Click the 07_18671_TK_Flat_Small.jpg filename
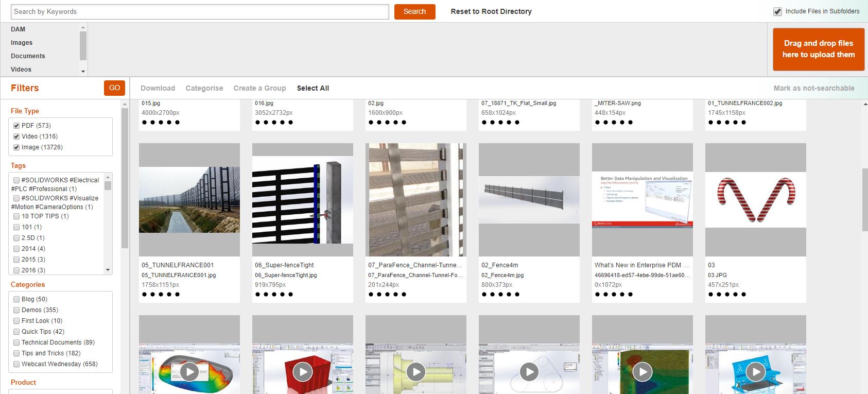Viewport: 868px width, 394px height. coord(519,103)
